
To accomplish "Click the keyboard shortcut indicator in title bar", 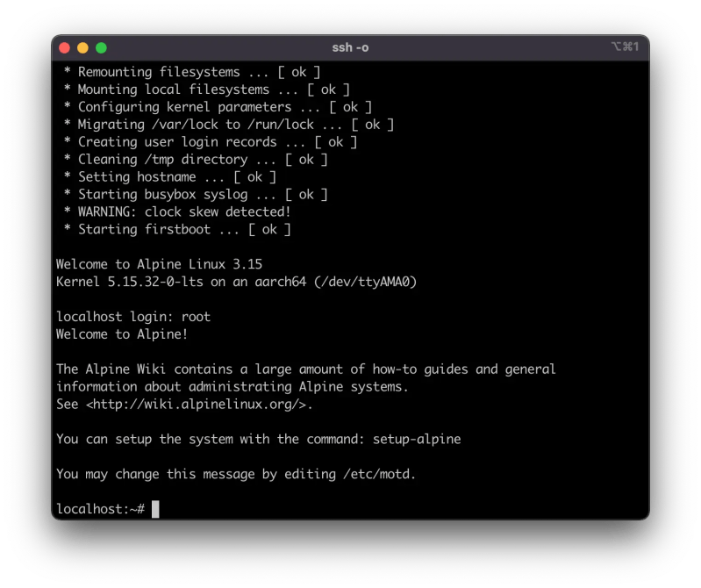I will 625,47.
